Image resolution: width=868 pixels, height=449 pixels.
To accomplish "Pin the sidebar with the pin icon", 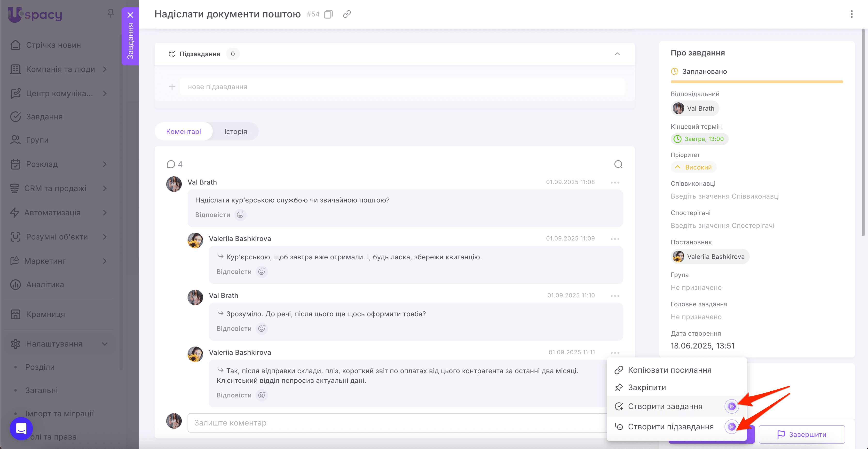I will pyautogui.click(x=110, y=14).
